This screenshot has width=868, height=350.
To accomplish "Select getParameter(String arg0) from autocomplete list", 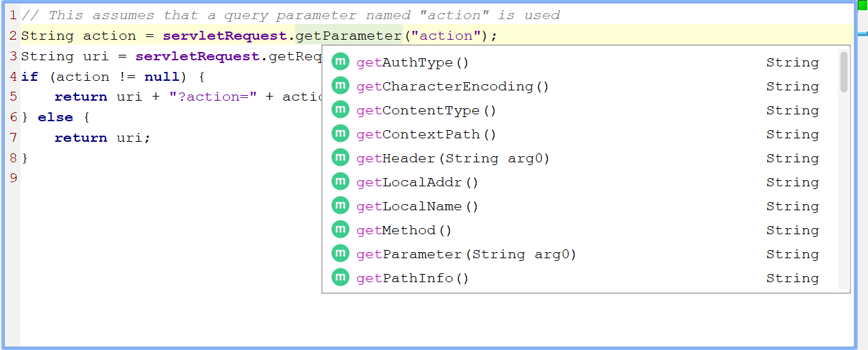I will click(466, 254).
